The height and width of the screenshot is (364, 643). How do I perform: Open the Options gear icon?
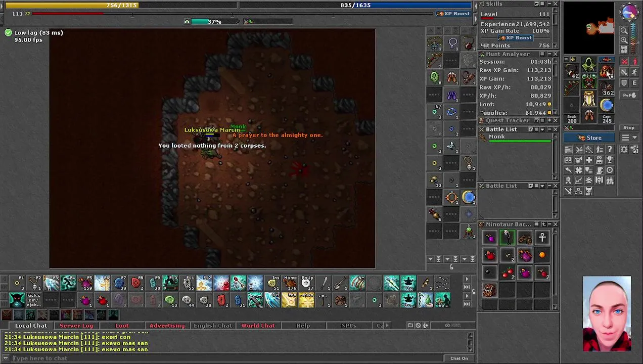(x=624, y=149)
